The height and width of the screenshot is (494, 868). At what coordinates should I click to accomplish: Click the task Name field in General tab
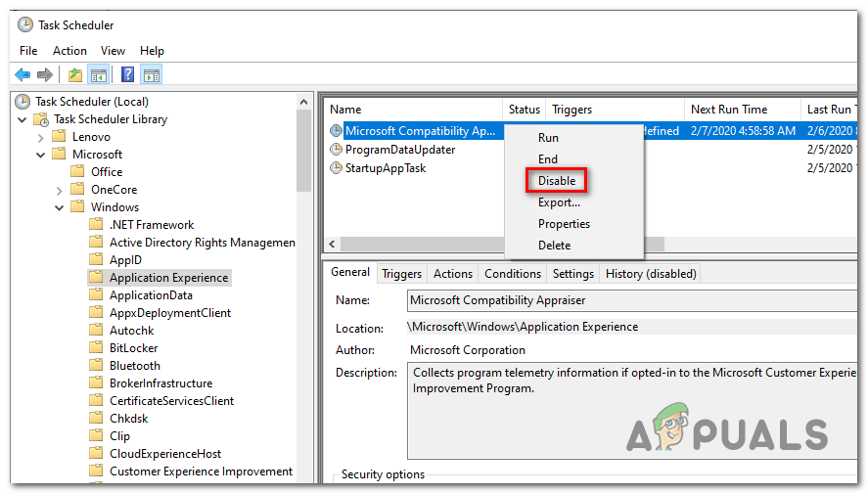point(630,301)
